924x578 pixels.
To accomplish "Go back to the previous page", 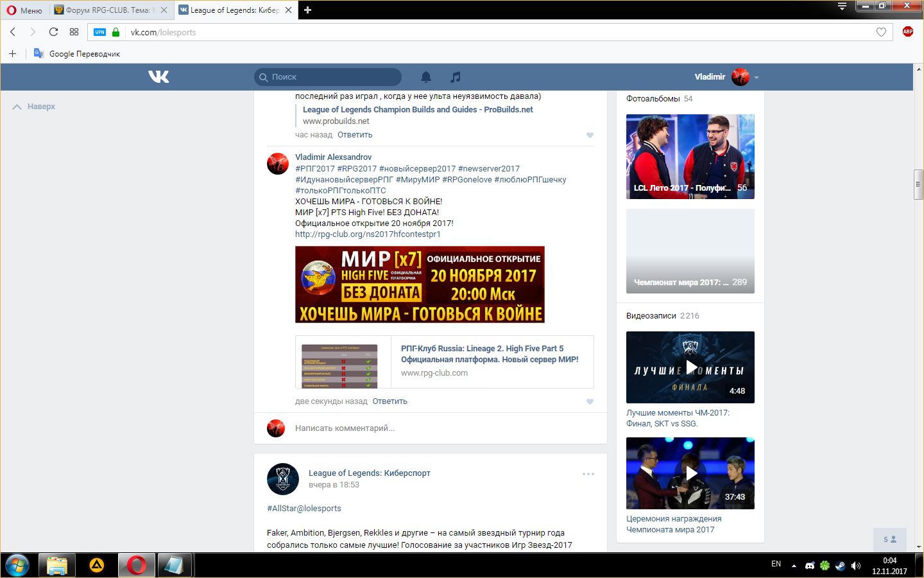I will 13,32.
